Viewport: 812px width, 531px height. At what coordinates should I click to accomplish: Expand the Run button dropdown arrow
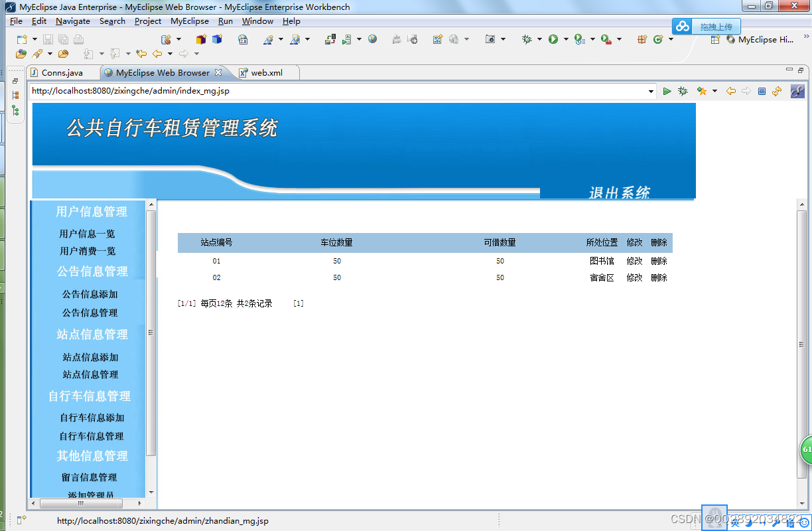[x=566, y=38]
